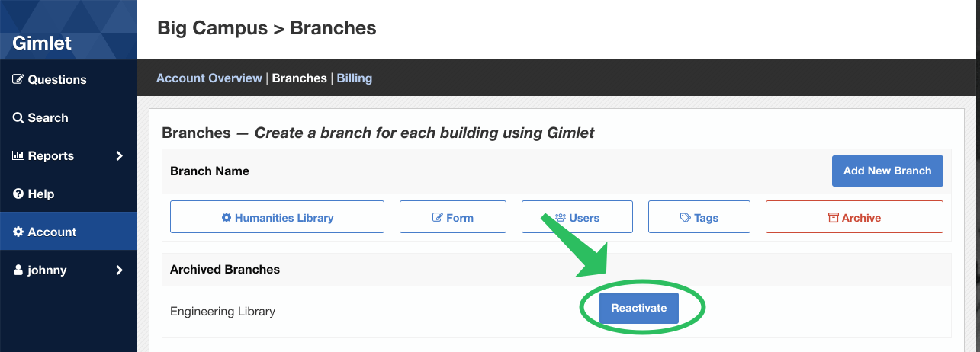Switch to the Billing tab

point(355,78)
